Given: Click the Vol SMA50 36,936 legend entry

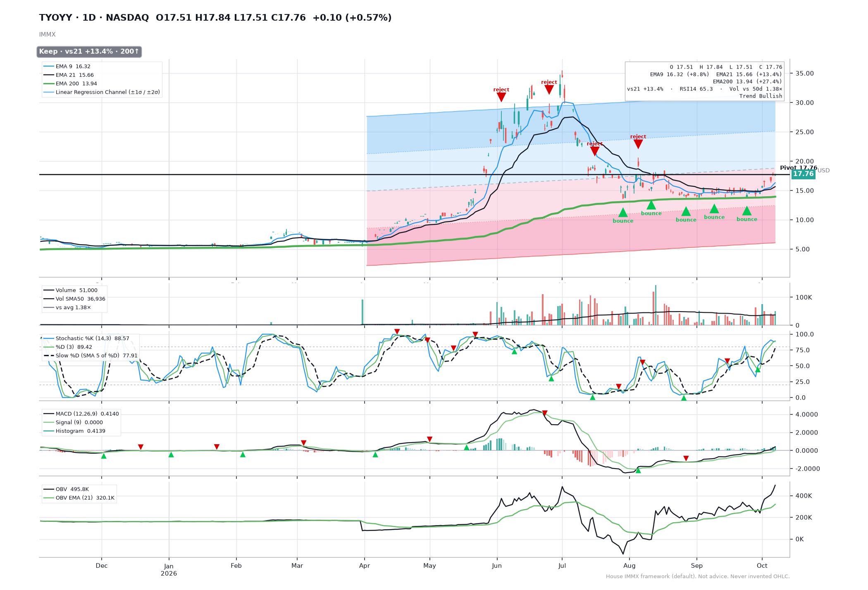Looking at the screenshot, I should point(74,299).
